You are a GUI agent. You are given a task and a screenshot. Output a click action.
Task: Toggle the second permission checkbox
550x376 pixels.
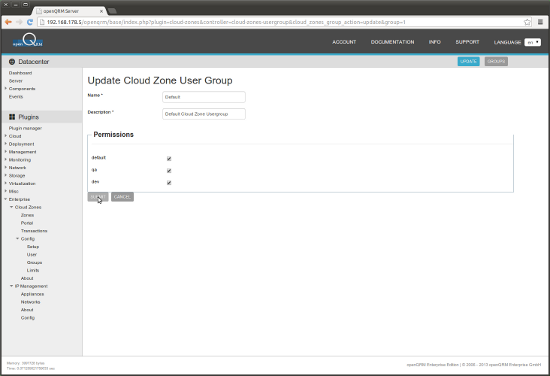[x=169, y=170]
